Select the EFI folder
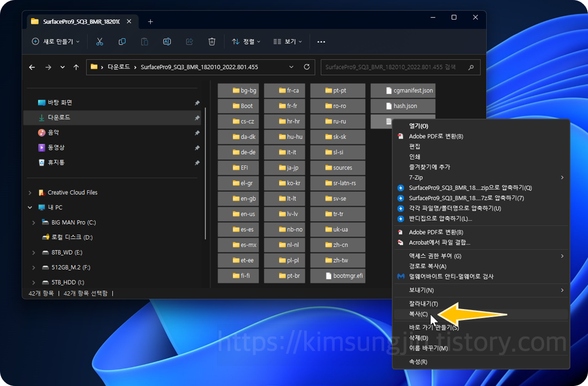The height and width of the screenshot is (386, 588). [x=238, y=167]
